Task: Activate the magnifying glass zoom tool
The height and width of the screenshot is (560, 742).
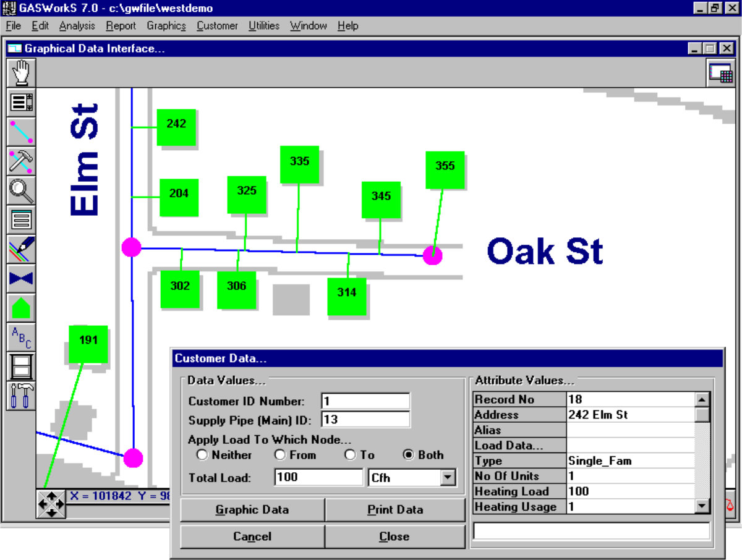Action: [x=22, y=190]
